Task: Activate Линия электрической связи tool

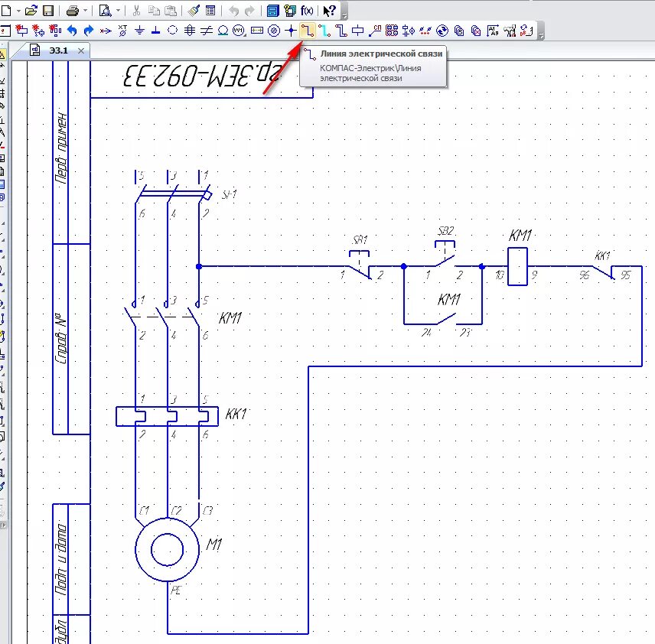Action: click(x=308, y=31)
